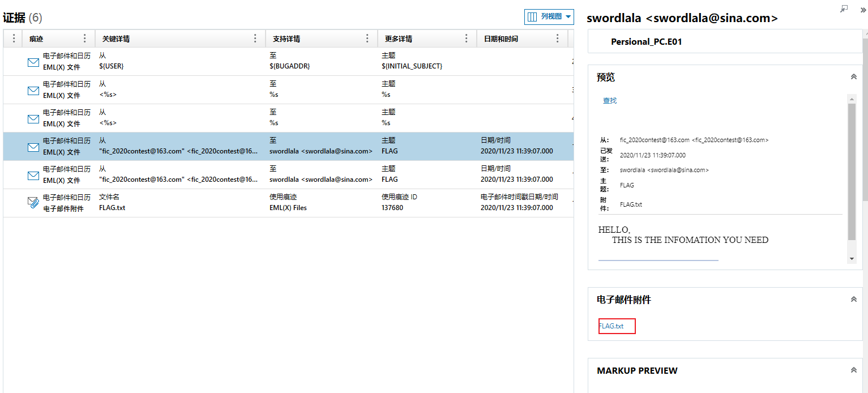Screen dimensions: 868x393
Task: Select the FLAG.txt email attachment row
Action: click(283, 203)
